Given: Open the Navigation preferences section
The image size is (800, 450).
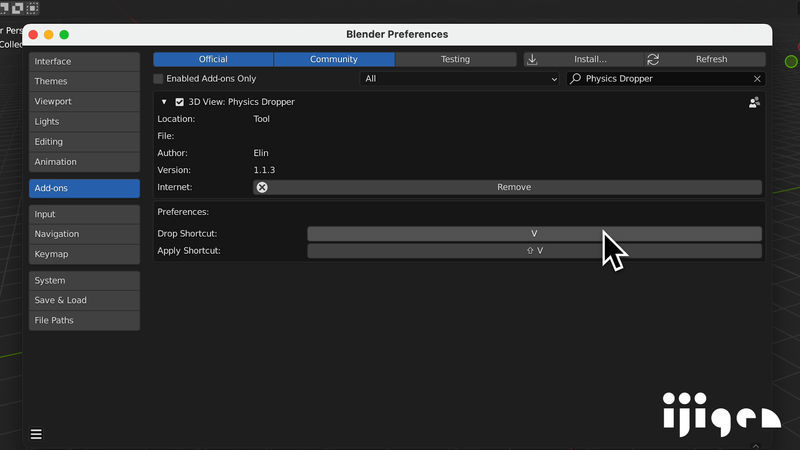Looking at the screenshot, I should click(84, 234).
